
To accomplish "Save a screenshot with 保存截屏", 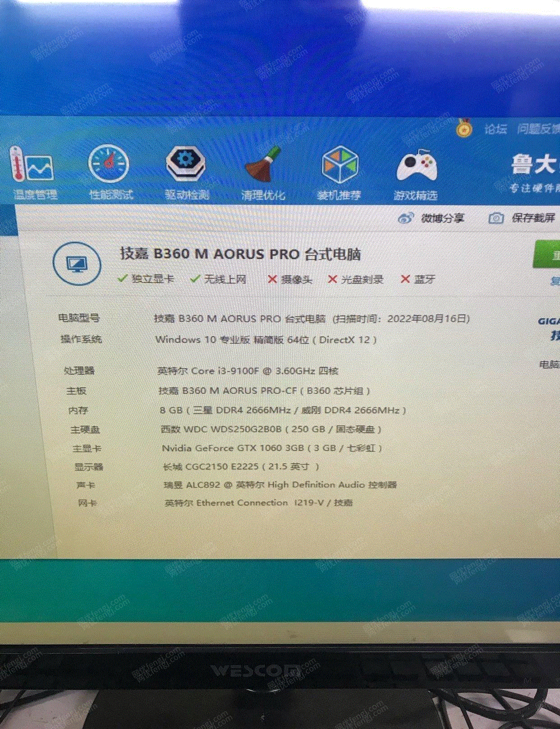I will [x=522, y=218].
